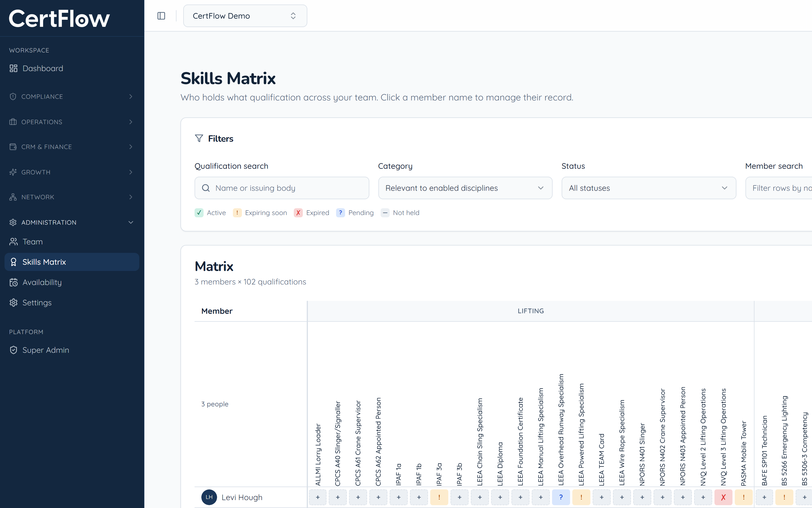This screenshot has height=508, width=812.
Task: Click the Availability calendar icon
Action: pyautogui.click(x=14, y=282)
